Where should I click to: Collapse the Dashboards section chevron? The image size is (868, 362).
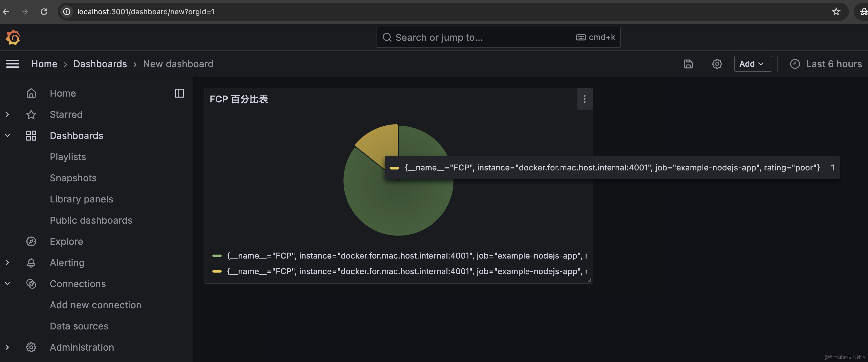pos(7,136)
